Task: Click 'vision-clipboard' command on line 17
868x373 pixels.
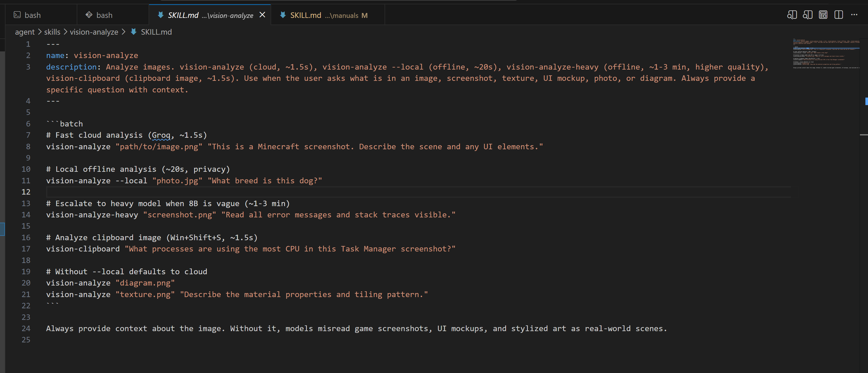Action: (83, 249)
